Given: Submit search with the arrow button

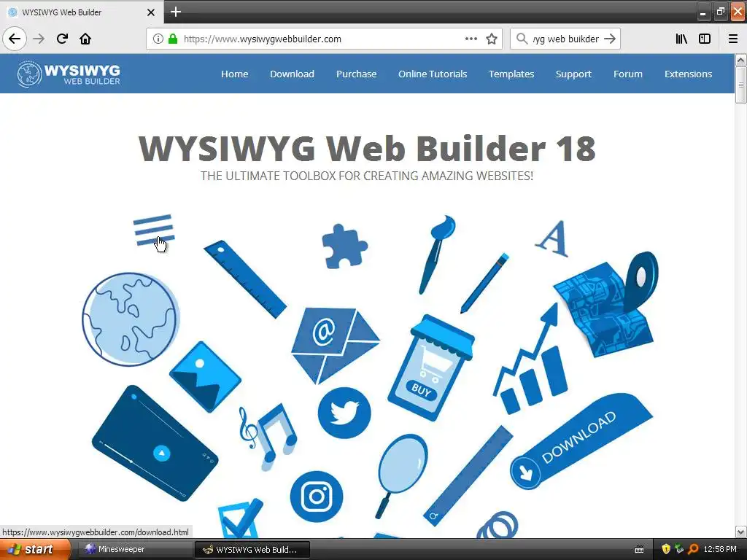Looking at the screenshot, I should click(609, 39).
